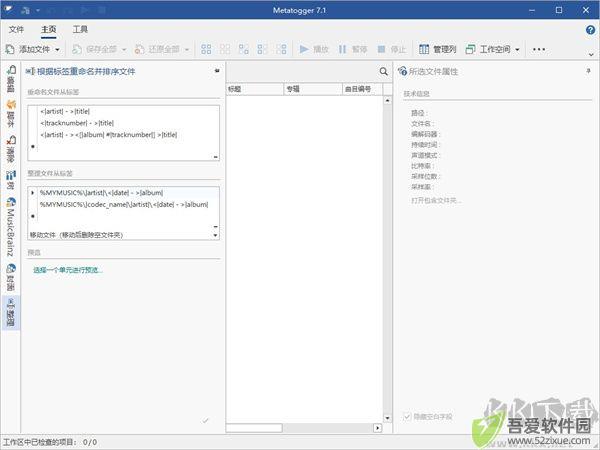This screenshot has width=600, height=450.
Task: Click the 打开包含文件夹 open containing folder link
Action: point(436,201)
